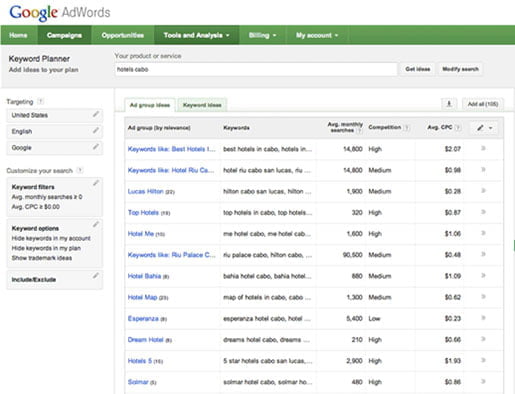Open Keywords like: Best Hotels link
Screen dimensions: 515x394
coord(172,149)
